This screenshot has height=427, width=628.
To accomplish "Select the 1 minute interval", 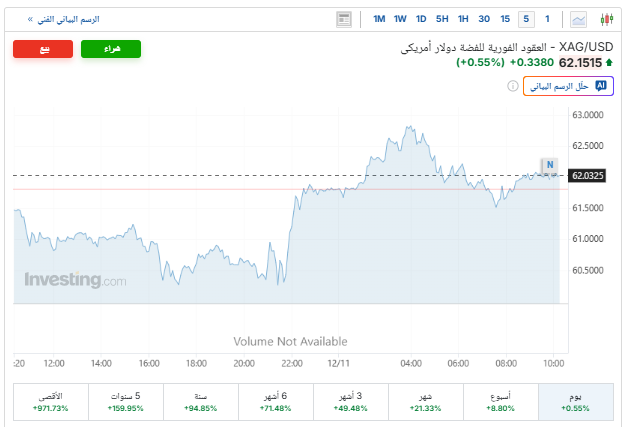I will 547,19.
